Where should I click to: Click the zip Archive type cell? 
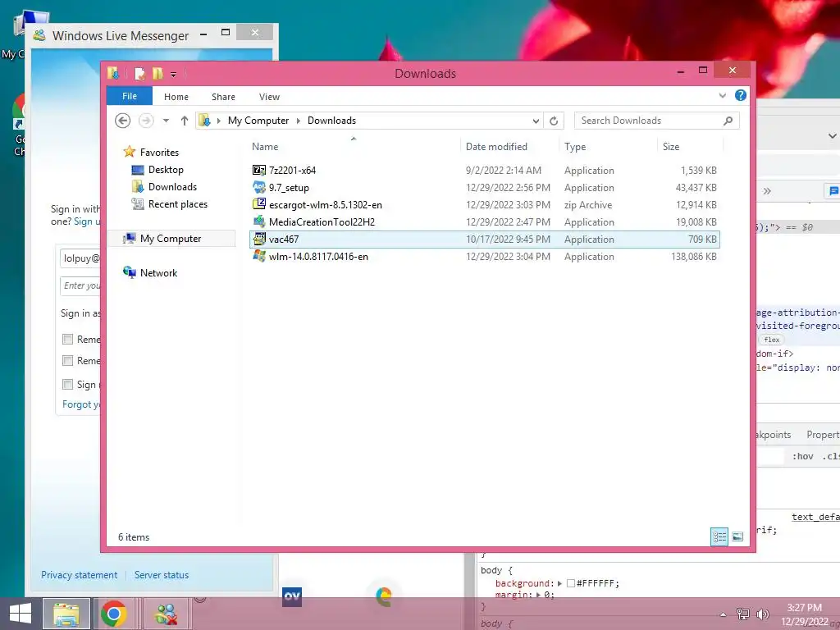587,205
